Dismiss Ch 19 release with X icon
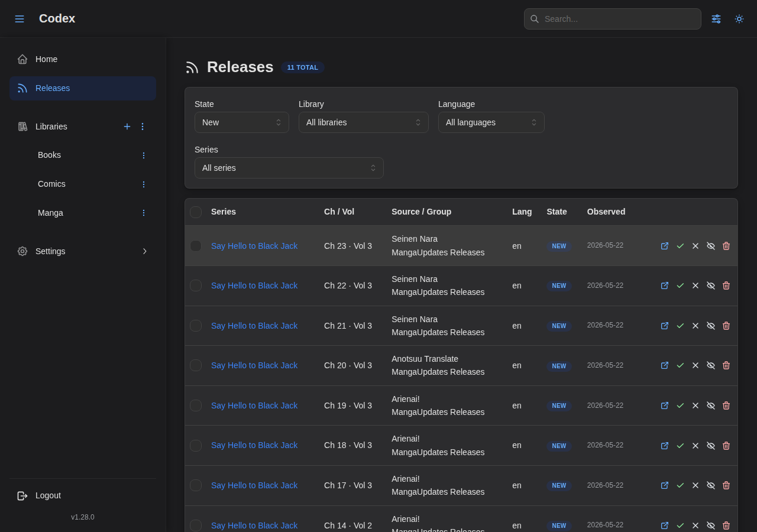The height and width of the screenshot is (532, 757). click(x=695, y=406)
